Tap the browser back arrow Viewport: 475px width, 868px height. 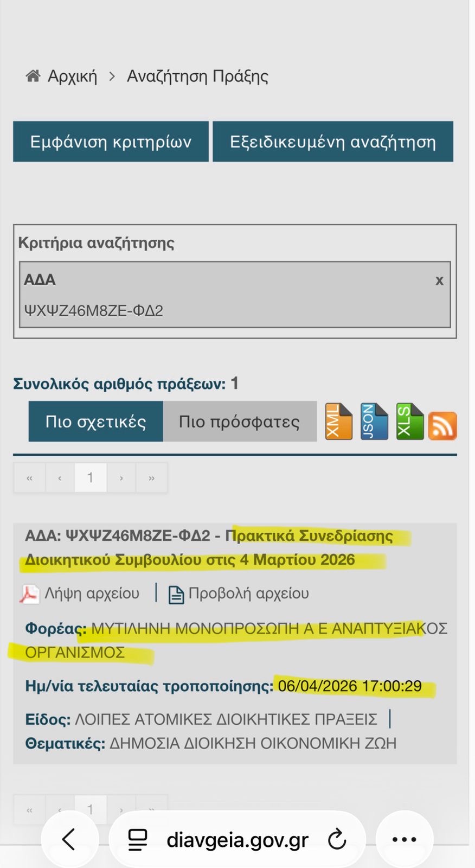(x=69, y=839)
